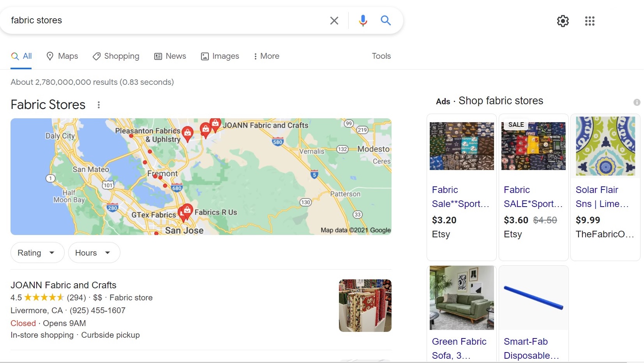The width and height of the screenshot is (644, 363).
Task: Click the SALE-badged sports fabric image
Action: pyautogui.click(x=533, y=146)
